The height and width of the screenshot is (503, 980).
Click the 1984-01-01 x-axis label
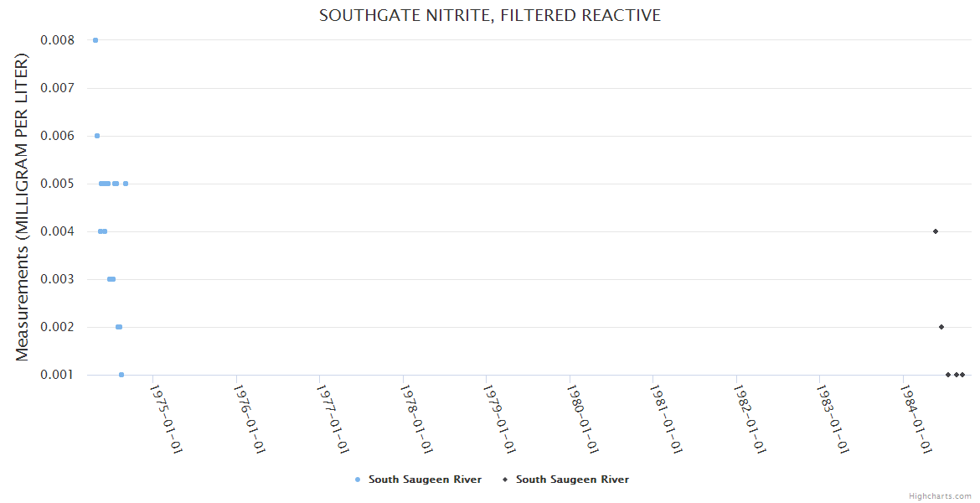916,418
